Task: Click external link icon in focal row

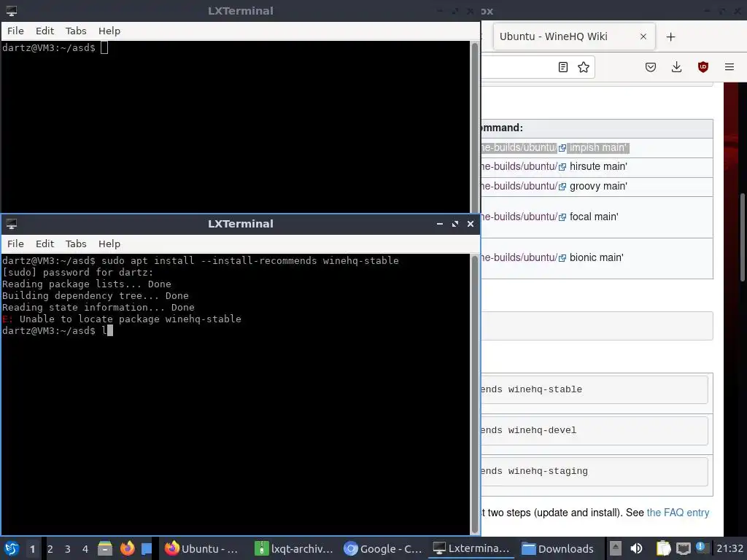Action: 562,217
